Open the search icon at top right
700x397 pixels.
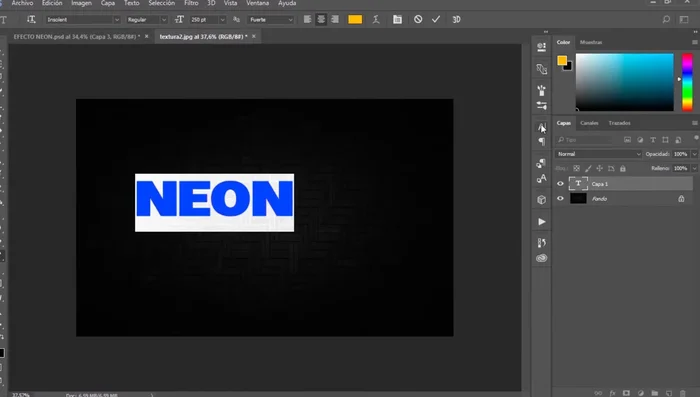[x=666, y=20]
